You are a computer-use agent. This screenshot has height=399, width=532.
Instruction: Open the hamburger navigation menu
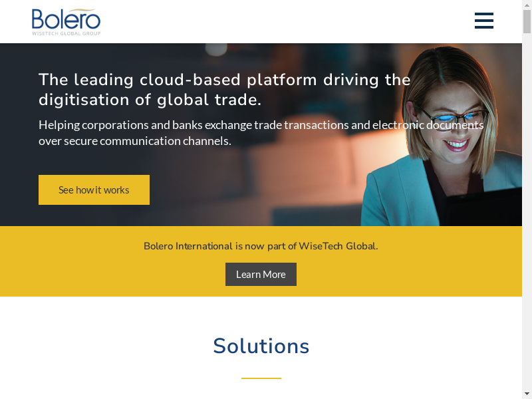[x=483, y=21]
